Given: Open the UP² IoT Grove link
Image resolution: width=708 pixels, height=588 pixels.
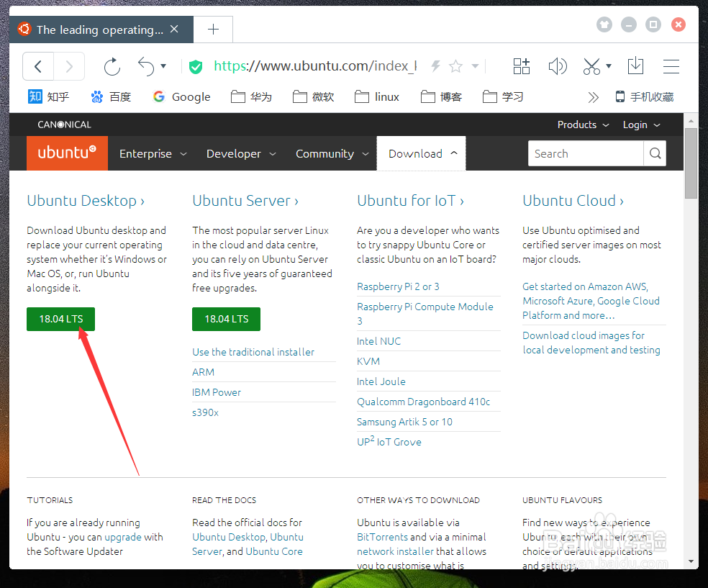Looking at the screenshot, I should click(389, 441).
